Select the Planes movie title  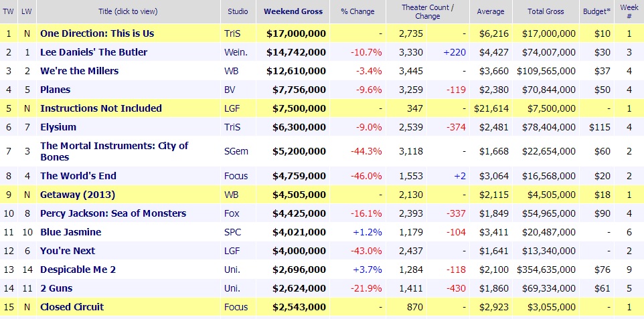(x=55, y=90)
